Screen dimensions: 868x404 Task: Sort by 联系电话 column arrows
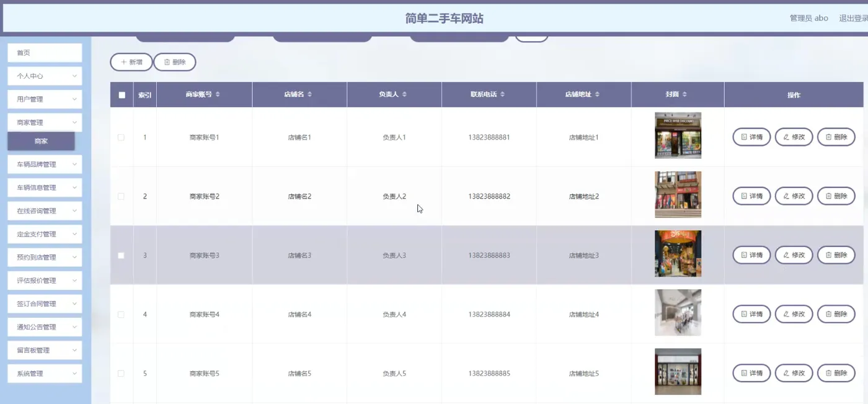pyautogui.click(x=502, y=94)
